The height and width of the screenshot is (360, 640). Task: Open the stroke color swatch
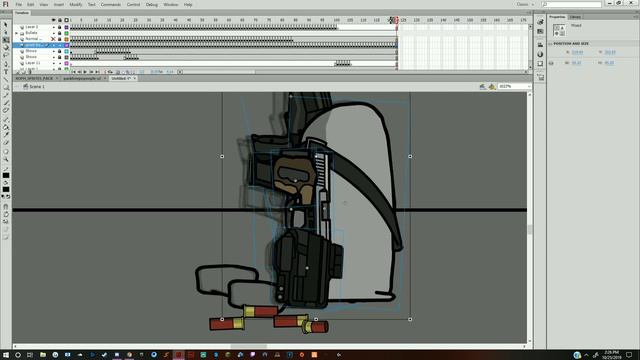(6, 176)
